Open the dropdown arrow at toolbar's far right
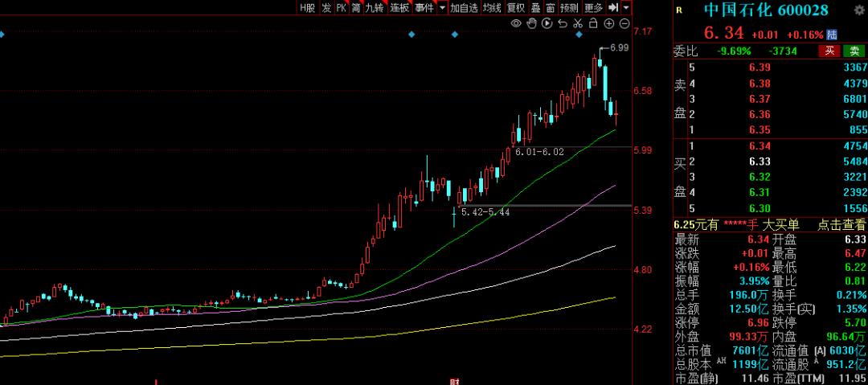The height and width of the screenshot is (385, 868). 625,8
